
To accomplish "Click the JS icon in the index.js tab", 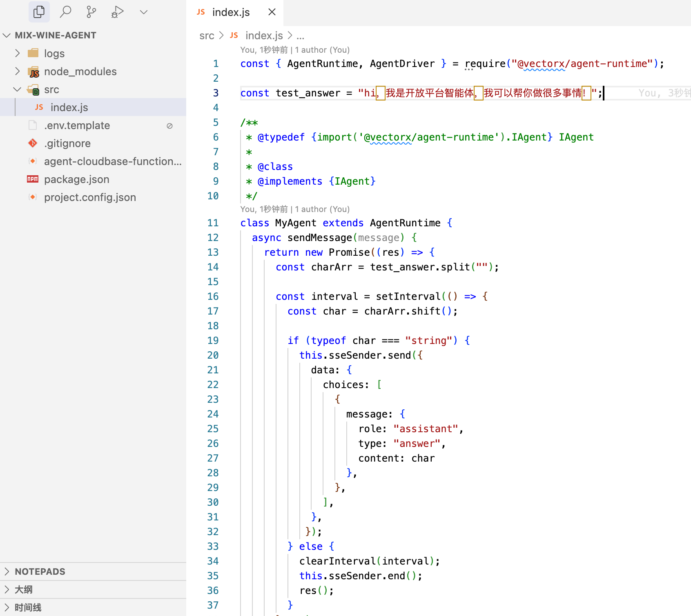I will point(201,12).
